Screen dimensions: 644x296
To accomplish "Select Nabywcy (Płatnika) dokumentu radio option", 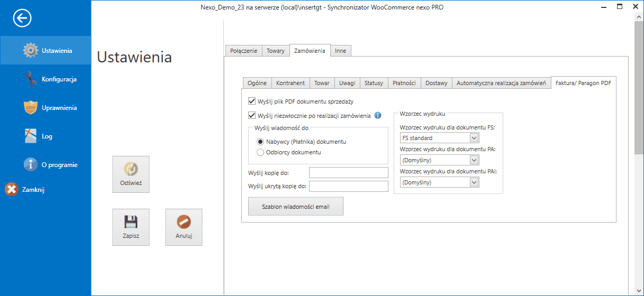I will tap(260, 142).
